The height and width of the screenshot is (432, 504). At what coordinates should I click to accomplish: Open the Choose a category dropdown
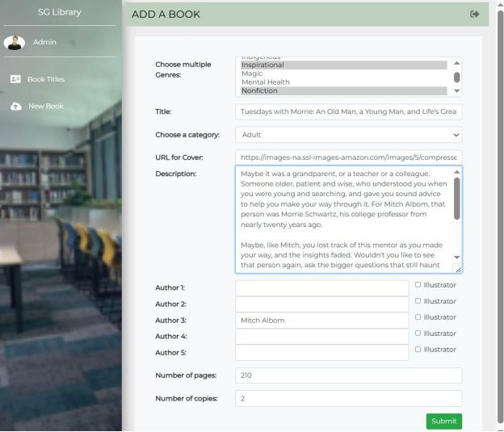pos(348,135)
